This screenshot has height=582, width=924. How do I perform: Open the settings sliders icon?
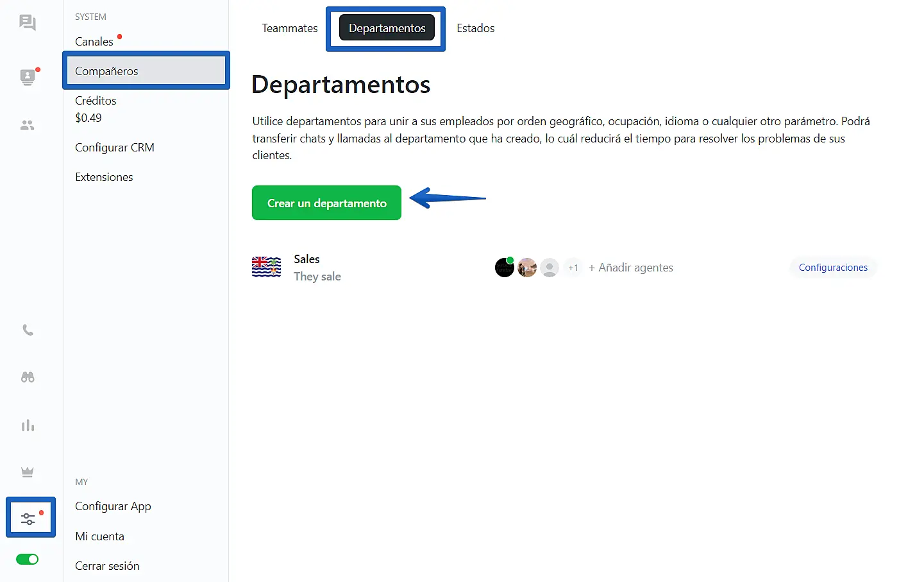tap(28, 518)
